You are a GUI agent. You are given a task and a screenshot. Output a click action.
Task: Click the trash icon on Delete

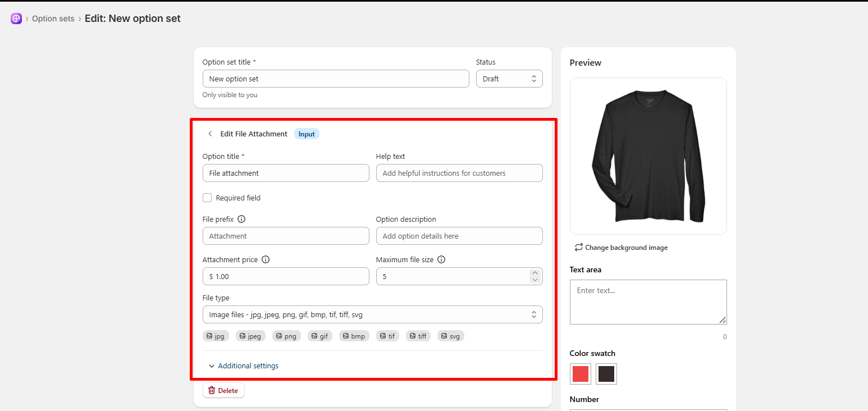[212, 390]
